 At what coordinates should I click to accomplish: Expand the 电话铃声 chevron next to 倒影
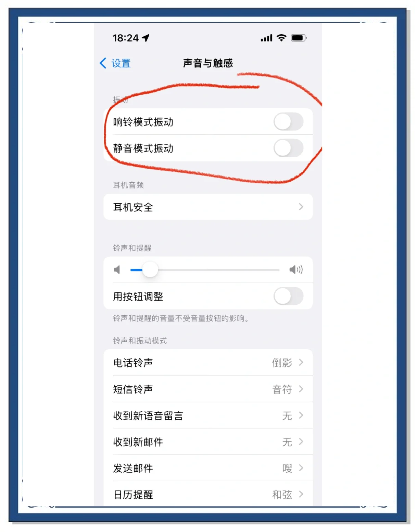[x=301, y=362]
